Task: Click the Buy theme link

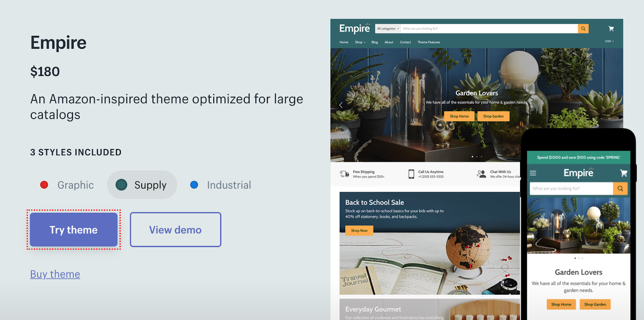Action: [55, 274]
